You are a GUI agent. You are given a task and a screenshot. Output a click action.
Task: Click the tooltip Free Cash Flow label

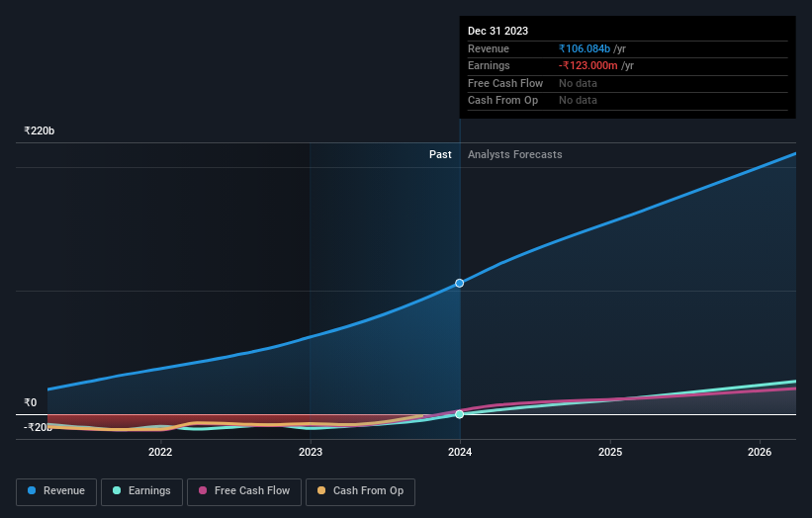(505, 83)
